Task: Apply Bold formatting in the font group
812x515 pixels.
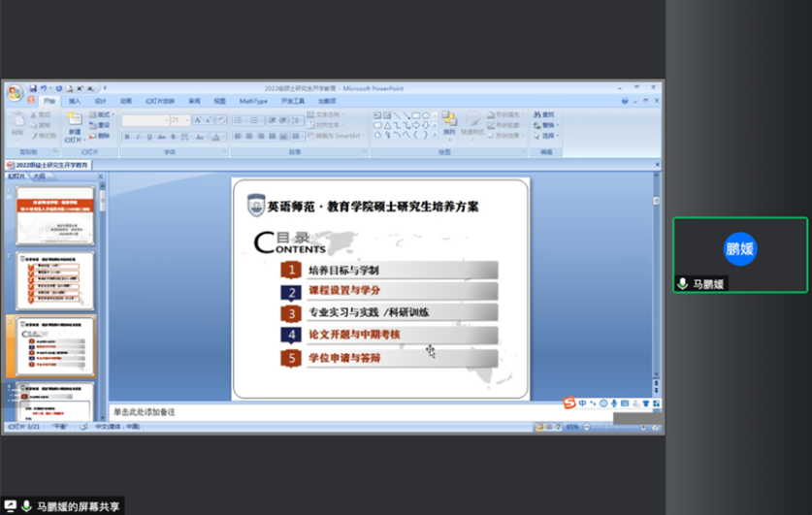Action: click(x=126, y=137)
